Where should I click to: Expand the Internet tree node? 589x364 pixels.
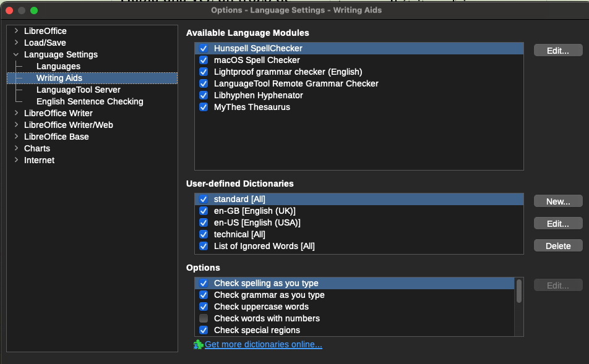(x=16, y=160)
